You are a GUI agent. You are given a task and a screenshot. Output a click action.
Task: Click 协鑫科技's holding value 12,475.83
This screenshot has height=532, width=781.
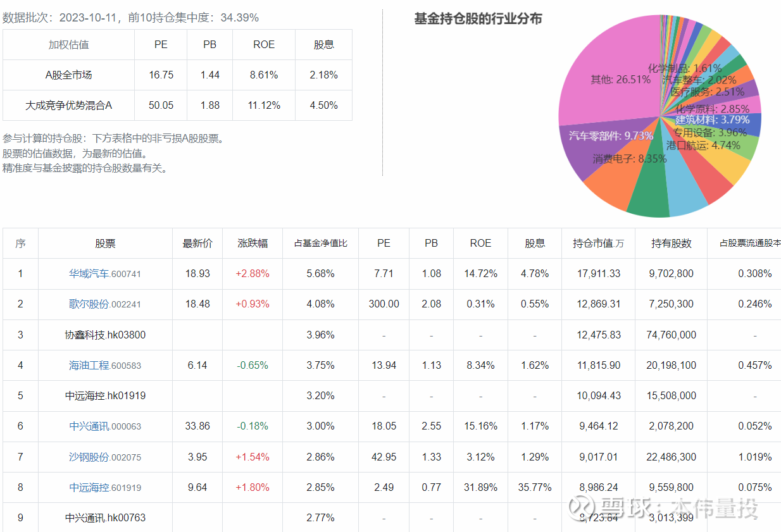[x=598, y=335]
